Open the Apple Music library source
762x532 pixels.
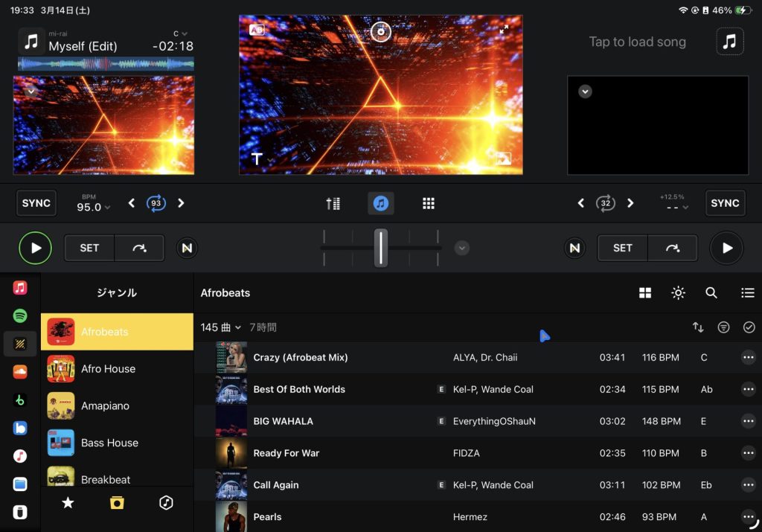pyautogui.click(x=20, y=287)
